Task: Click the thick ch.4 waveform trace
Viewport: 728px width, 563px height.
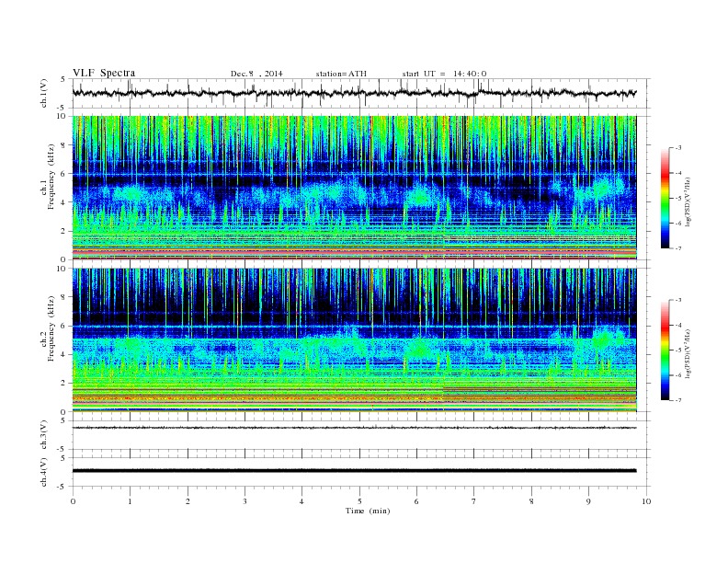Action: click(354, 471)
